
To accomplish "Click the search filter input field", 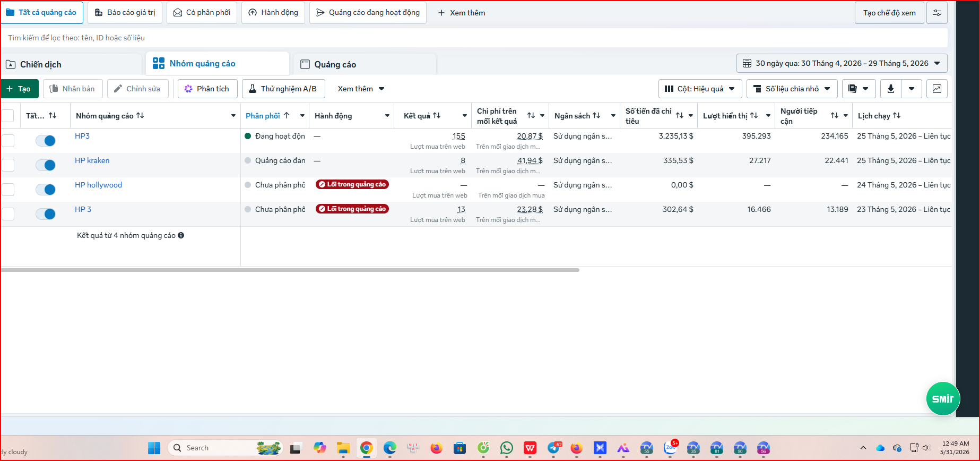I will pyautogui.click(x=474, y=38).
